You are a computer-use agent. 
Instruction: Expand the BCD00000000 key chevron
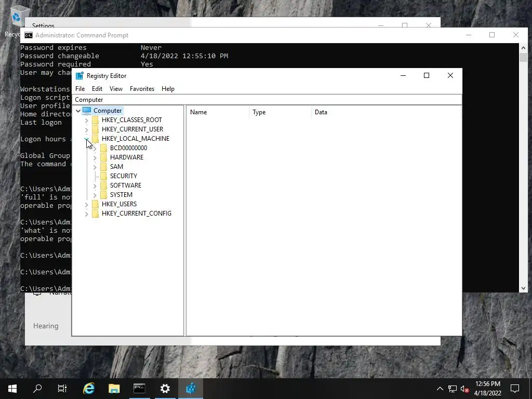coord(95,148)
